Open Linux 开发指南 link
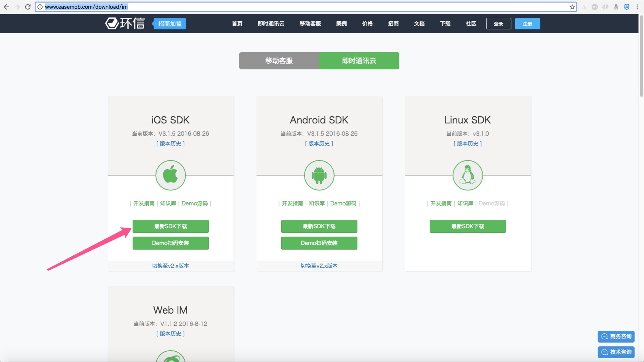 click(441, 203)
